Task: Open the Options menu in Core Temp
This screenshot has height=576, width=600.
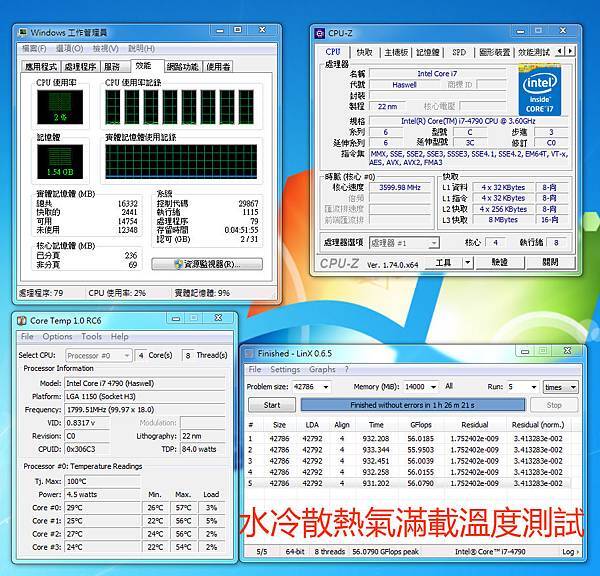Action: [x=57, y=337]
